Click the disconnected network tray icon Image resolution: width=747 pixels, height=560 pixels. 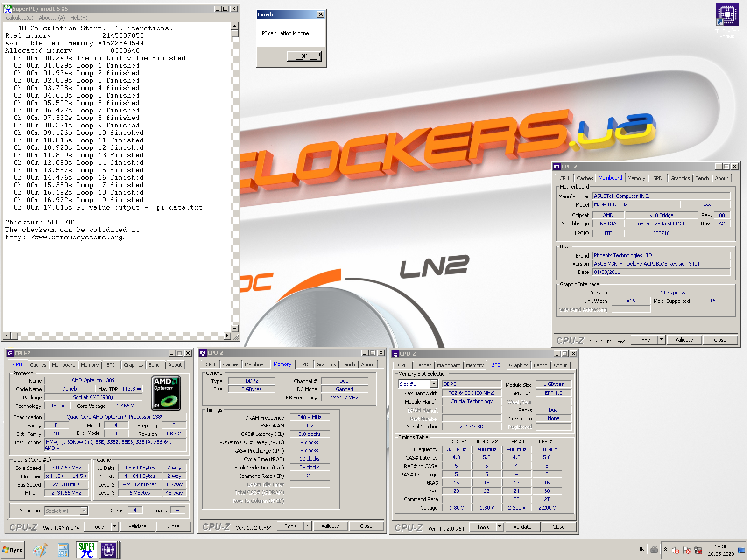(698, 551)
